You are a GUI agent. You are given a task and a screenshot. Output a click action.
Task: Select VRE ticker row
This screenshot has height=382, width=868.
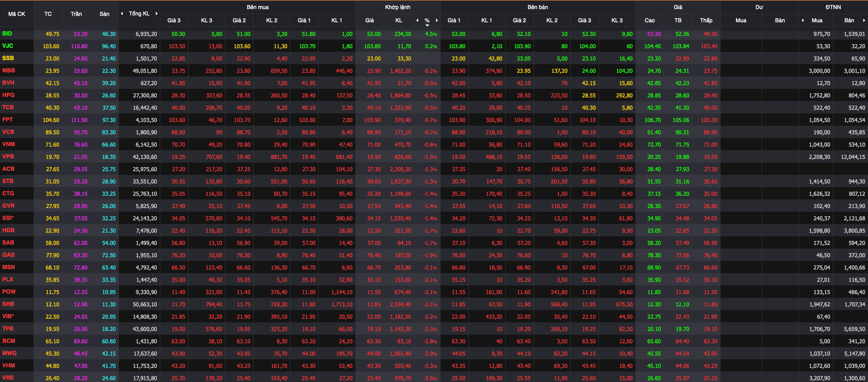pyautogui.click(x=8, y=378)
